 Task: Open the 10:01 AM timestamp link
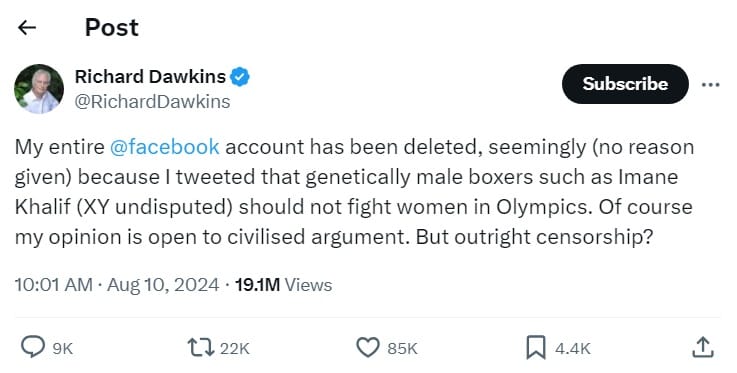point(54,285)
